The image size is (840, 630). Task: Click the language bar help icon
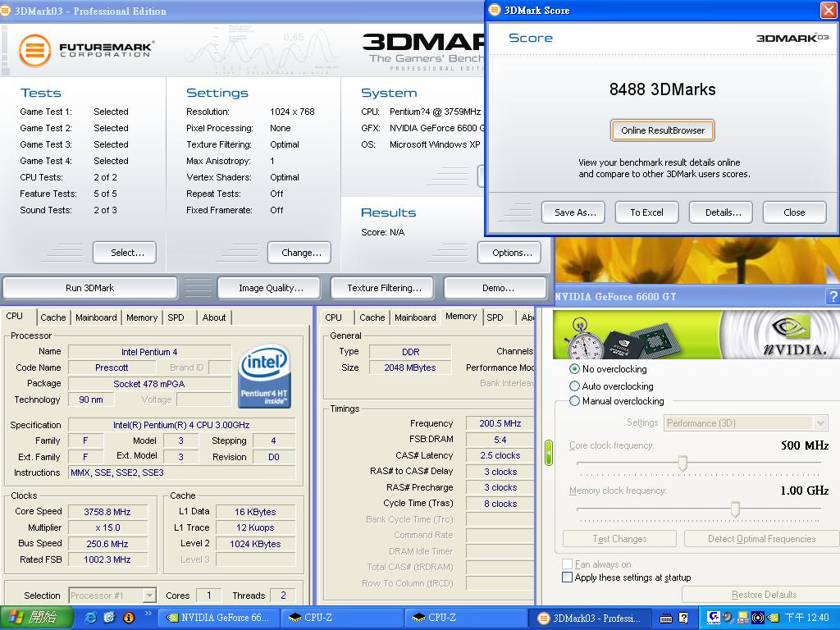683,619
